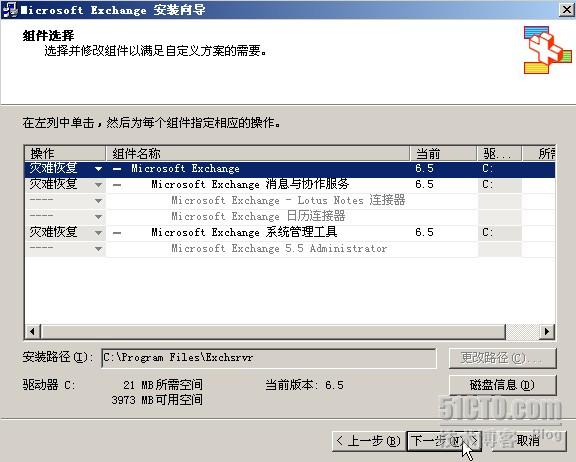This screenshot has height=462, width=576.
Task: Click the 当前版本: 6.5 text
Action: tap(305, 385)
